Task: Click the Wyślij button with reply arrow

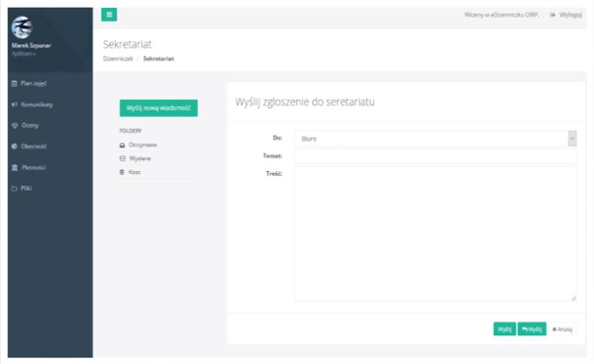Action: point(532,329)
